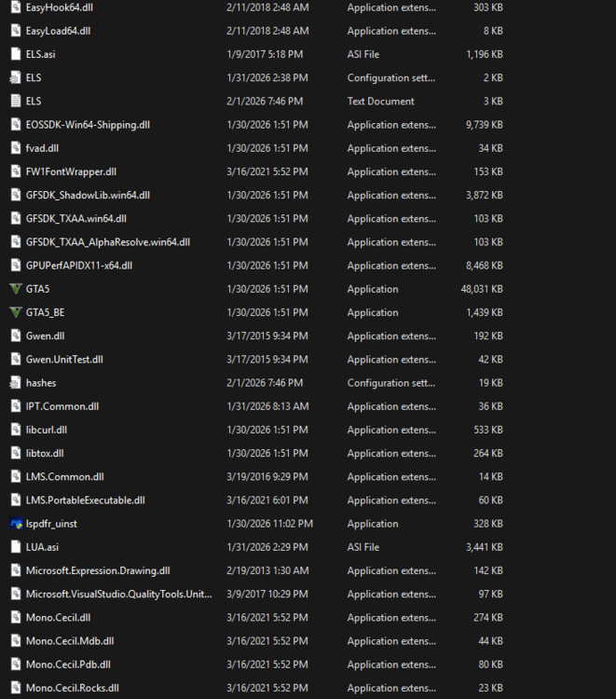Click the date 3/9/2017 10:29 PM

[267, 595]
